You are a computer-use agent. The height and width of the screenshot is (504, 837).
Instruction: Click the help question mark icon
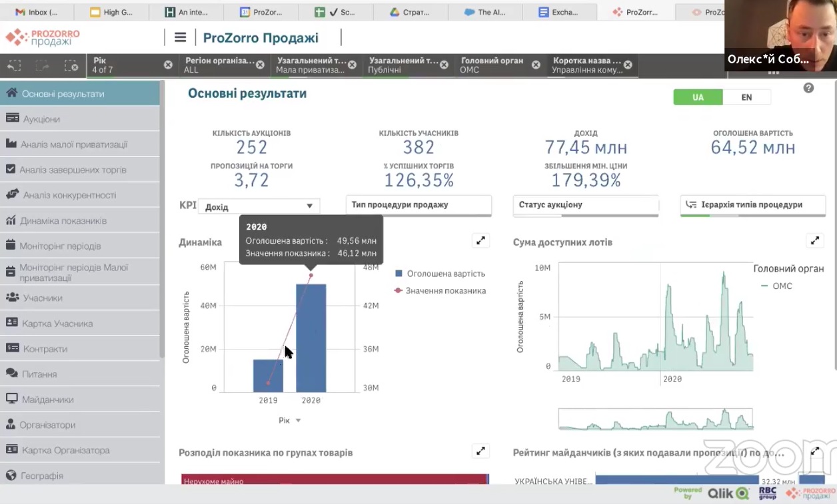pyautogui.click(x=808, y=88)
